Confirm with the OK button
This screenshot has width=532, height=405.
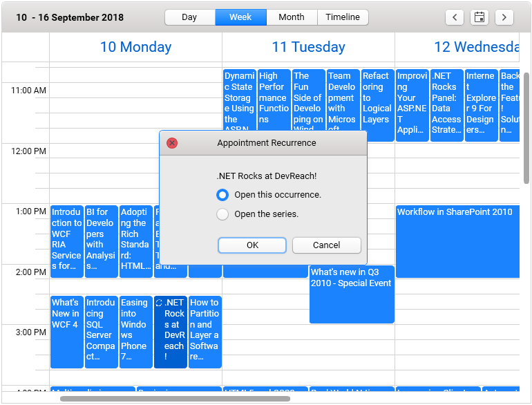252,245
